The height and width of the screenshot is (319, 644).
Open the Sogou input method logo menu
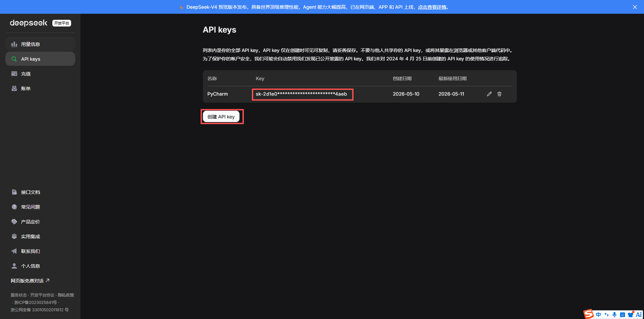(589, 314)
